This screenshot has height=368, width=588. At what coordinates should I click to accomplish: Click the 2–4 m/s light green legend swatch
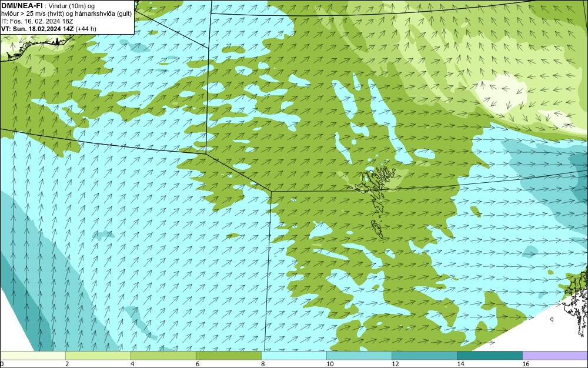pyautogui.click(x=98, y=355)
